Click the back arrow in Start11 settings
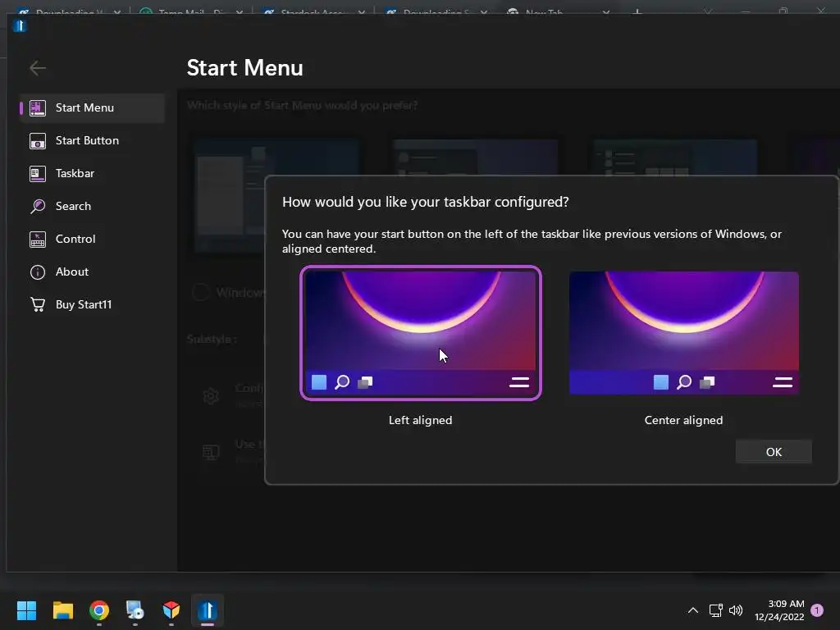Viewport: 840px width, 630px height. click(38, 68)
